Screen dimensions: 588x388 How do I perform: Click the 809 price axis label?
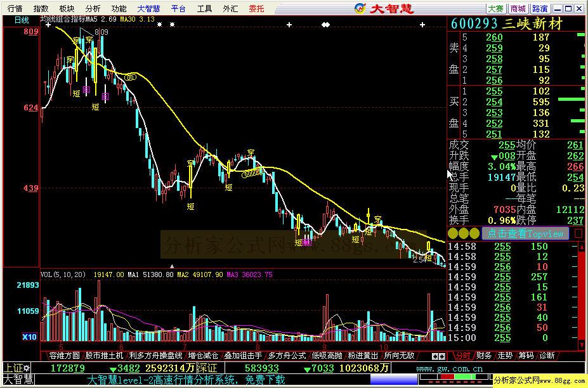pyautogui.click(x=30, y=32)
